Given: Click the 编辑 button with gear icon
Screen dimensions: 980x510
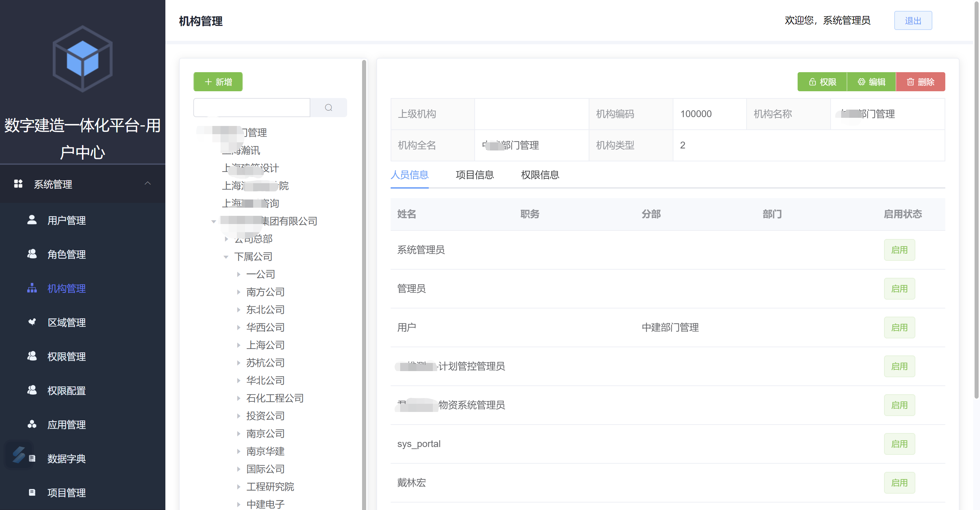Looking at the screenshot, I should point(871,82).
